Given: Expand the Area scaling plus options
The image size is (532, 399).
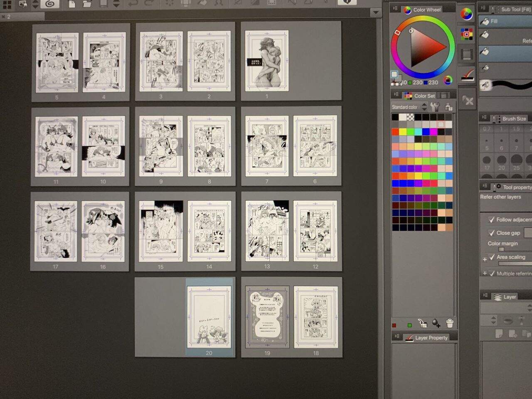Looking at the screenshot, I should pos(485,259).
